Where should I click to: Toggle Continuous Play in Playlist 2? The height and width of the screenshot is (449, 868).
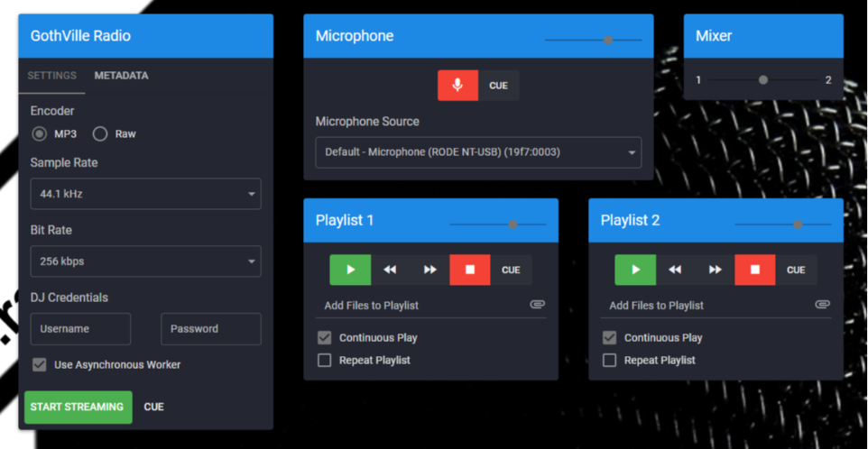pos(609,338)
